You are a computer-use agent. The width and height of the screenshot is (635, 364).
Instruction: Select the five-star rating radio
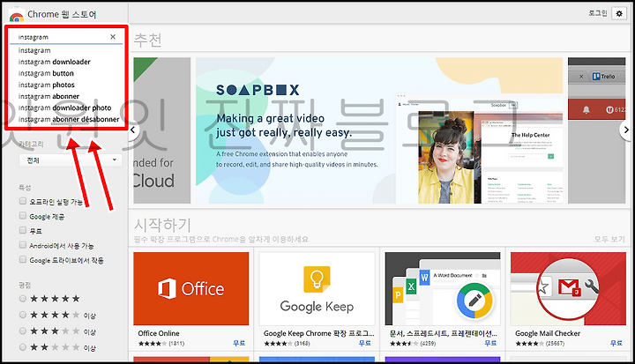(23, 299)
